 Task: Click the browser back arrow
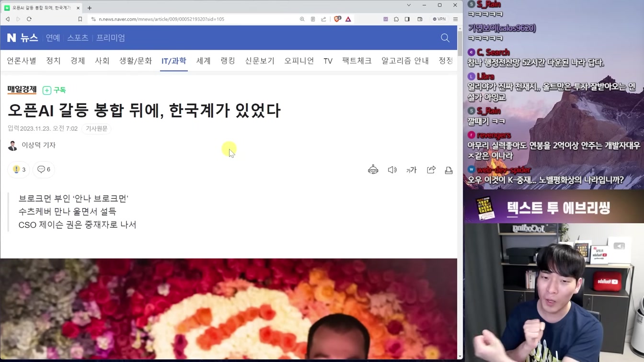coord(8,19)
